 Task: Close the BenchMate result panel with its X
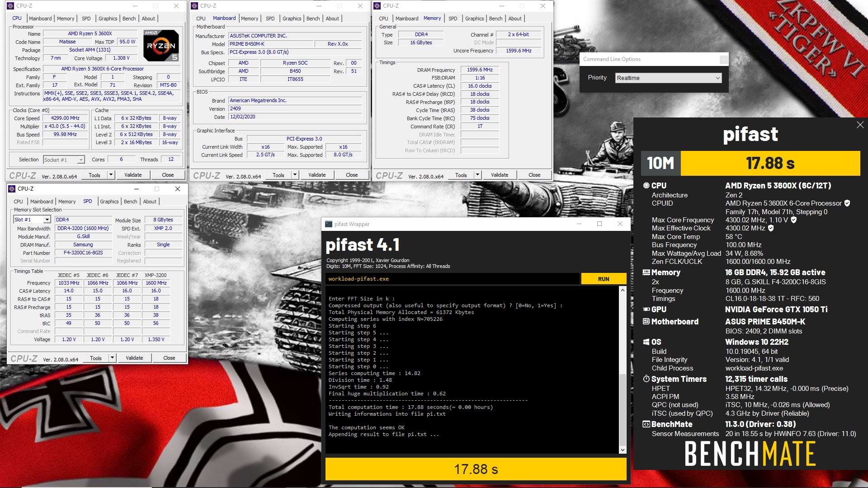pos(860,125)
